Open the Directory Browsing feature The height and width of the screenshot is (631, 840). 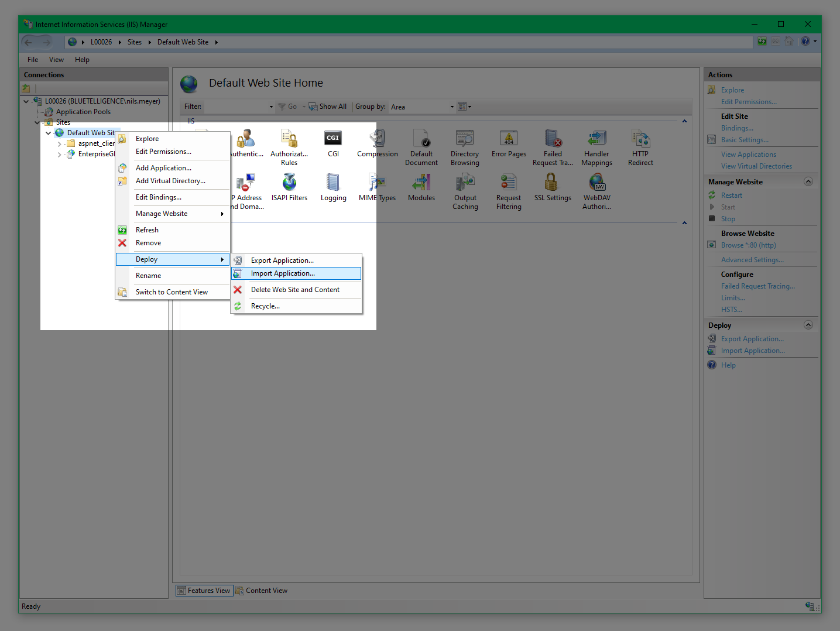pos(465,148)
